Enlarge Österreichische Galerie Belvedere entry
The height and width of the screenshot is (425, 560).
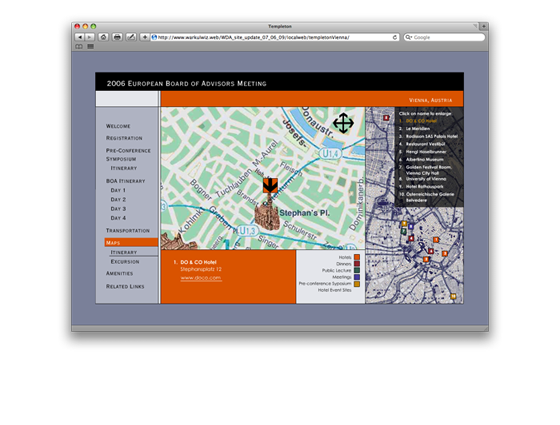430,197
